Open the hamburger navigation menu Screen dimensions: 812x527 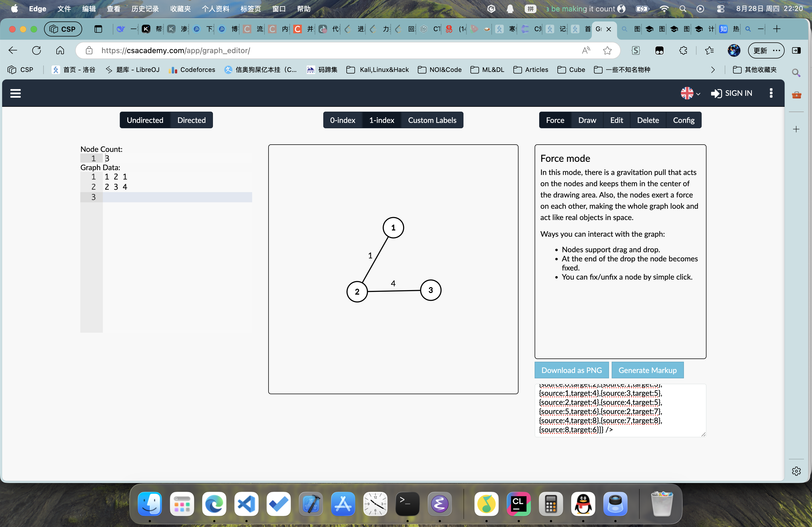[x=15, y=93]
